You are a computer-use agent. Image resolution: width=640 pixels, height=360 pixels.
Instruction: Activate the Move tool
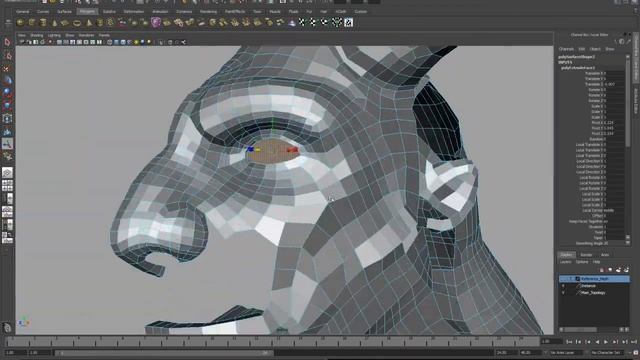[7, 81]
